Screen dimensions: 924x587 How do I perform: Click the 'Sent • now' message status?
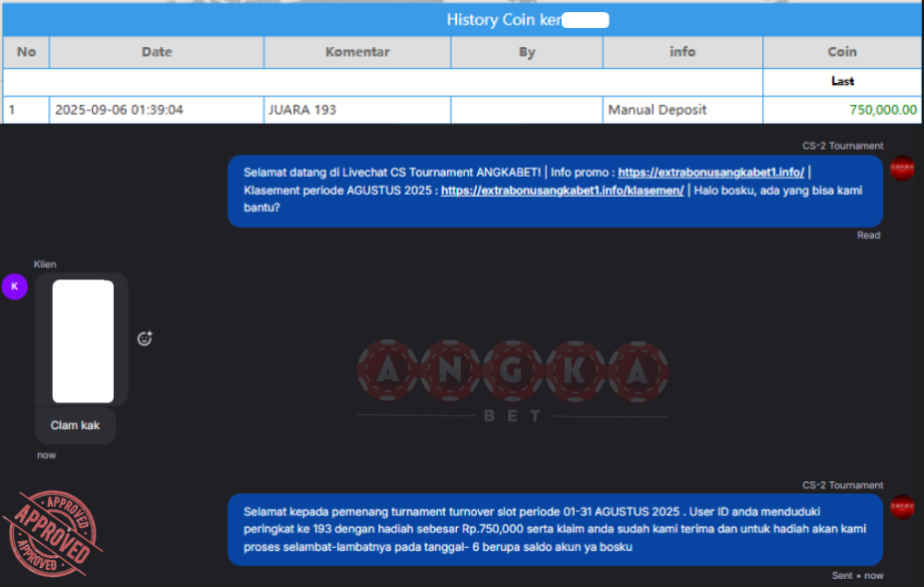coord(857,576)
